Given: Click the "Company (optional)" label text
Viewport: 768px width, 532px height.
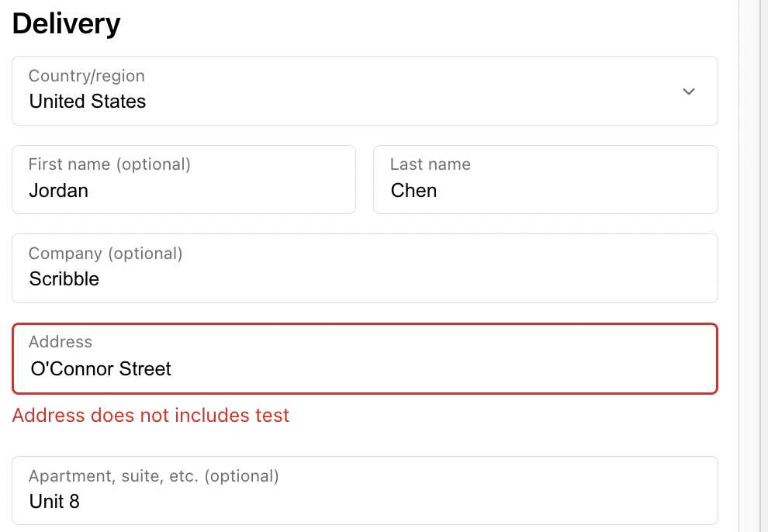Looking at the screenshot, I should coord(106,254).
